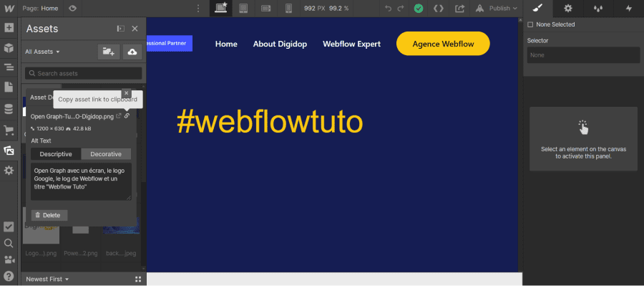Select the Decorative alt text option

(x=106, y=154)
